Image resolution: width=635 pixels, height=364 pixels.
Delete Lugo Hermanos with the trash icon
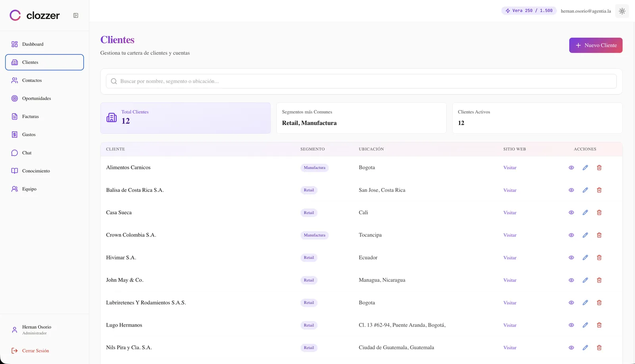tap(599, 325)
